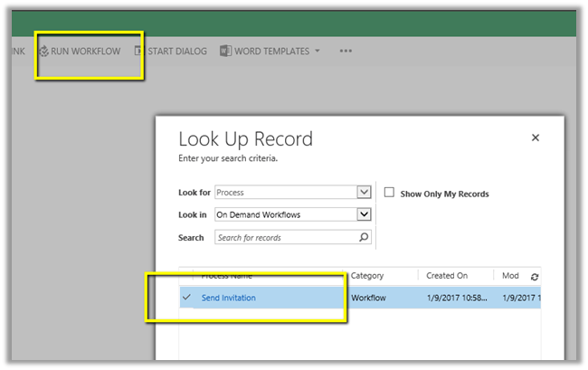This screenshot has height=370, width=588.
Task: Close the Look Up Record dialog
Action: tap(535, 138)
